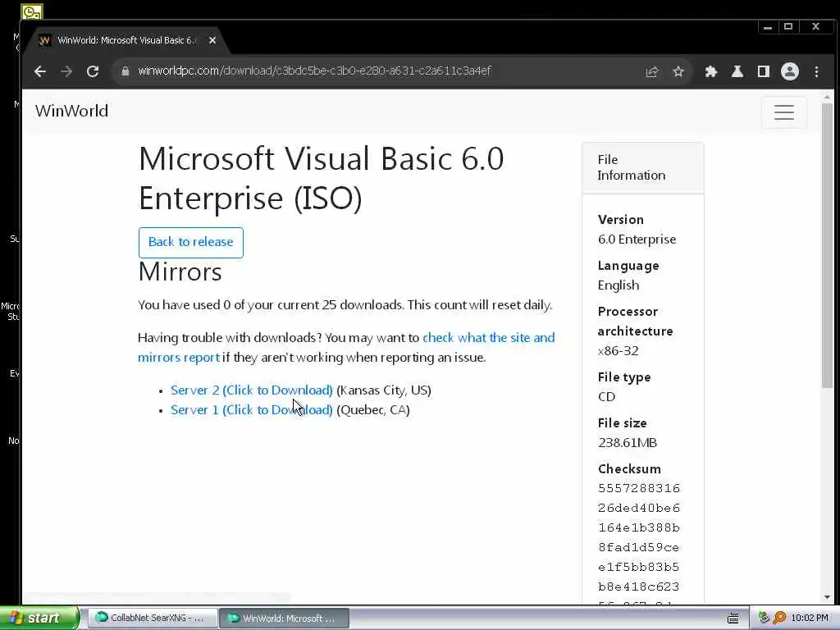The width and height of the screenshot is (840, 630).
Task: Select the WinWorld Visual Basic tab
Action: pos(126,40)
